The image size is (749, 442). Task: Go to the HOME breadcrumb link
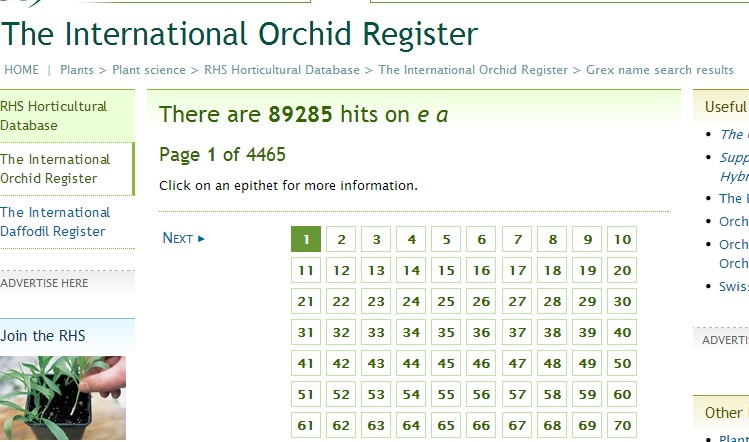21,70
